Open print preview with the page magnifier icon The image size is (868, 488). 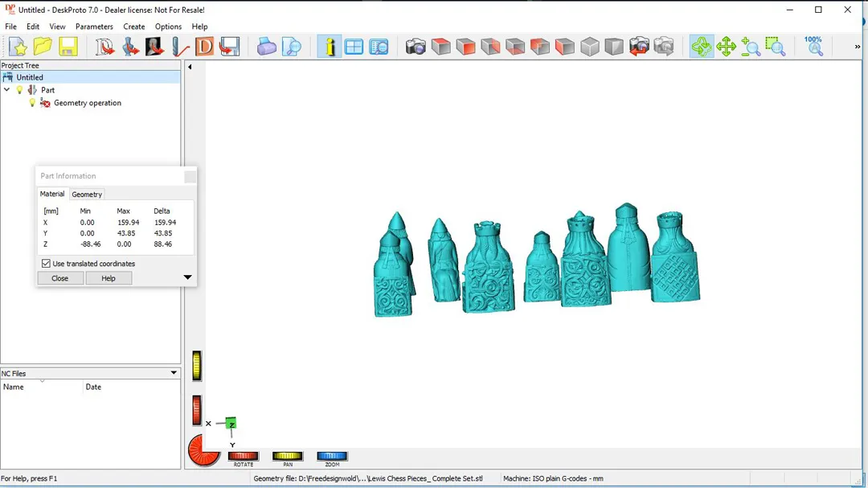pos(291,47)
